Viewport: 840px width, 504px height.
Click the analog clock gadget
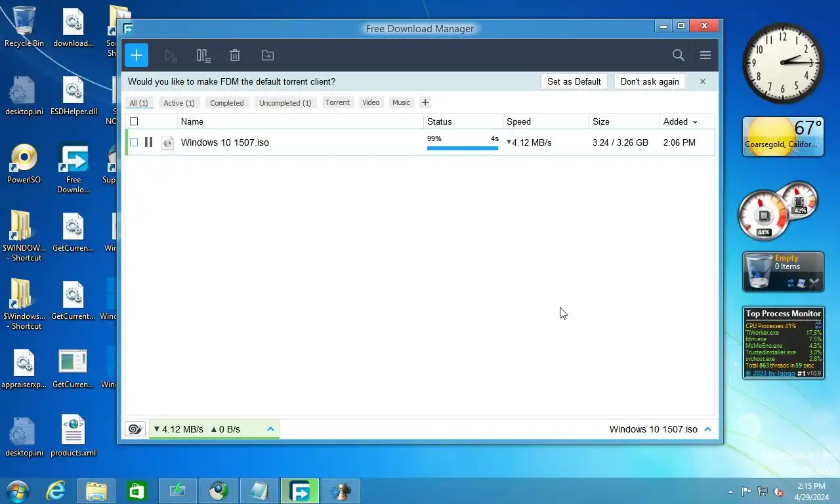click(783, 63)
